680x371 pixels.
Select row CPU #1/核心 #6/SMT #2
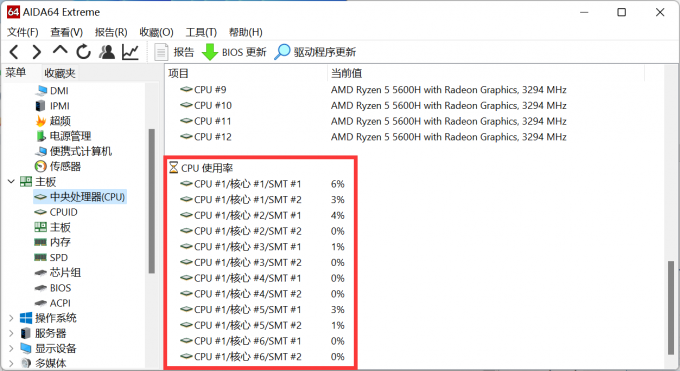pos(262,357)
